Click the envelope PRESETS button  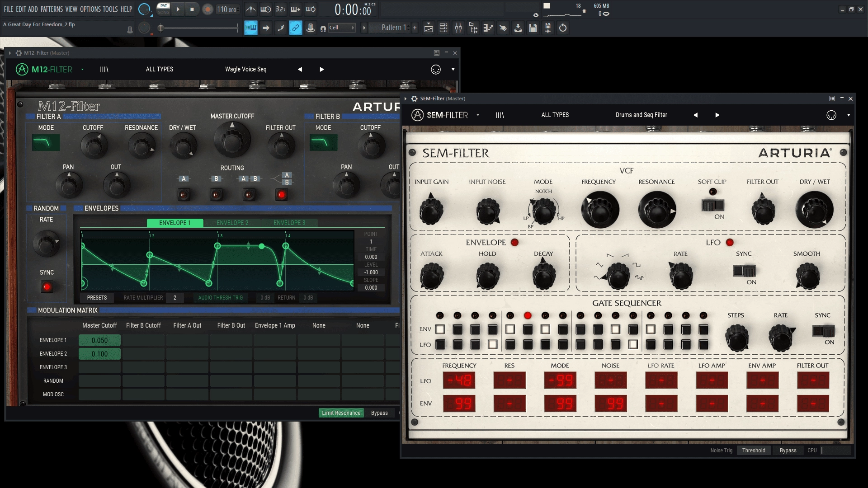point(97,298)
